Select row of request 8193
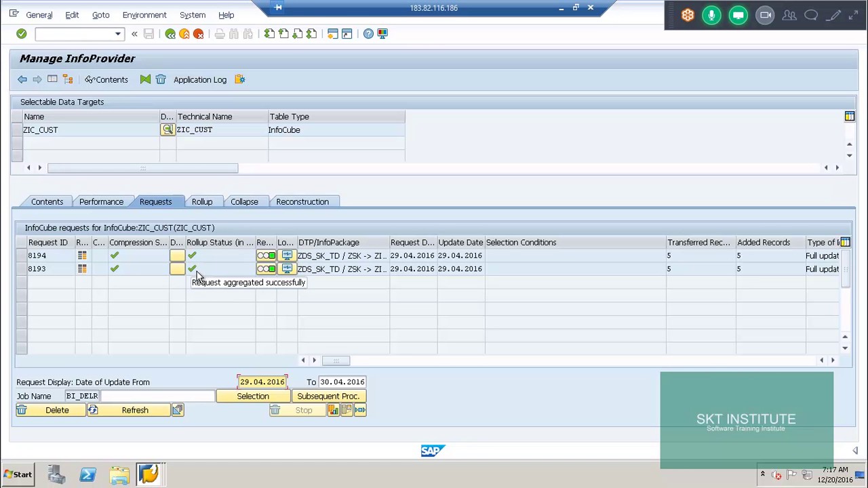The image size is (868, 488). 22,269
